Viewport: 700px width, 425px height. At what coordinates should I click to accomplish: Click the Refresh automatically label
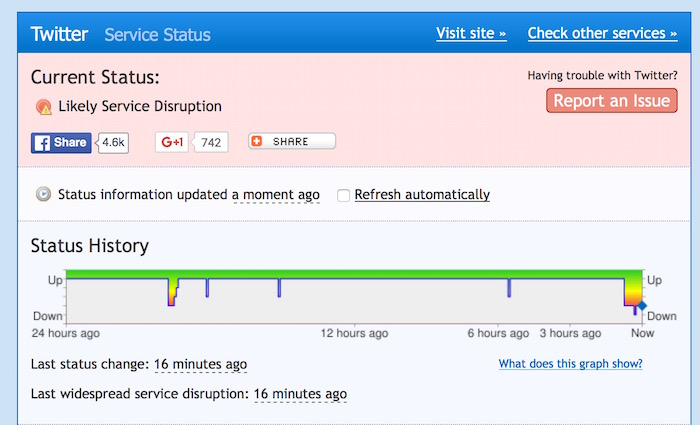tap(422, 194)
